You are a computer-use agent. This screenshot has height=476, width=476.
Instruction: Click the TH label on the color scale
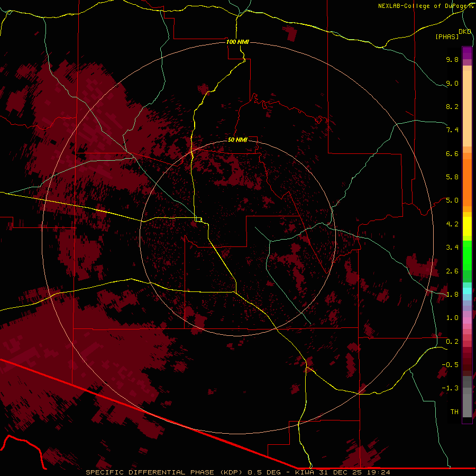tap(454, 412)
